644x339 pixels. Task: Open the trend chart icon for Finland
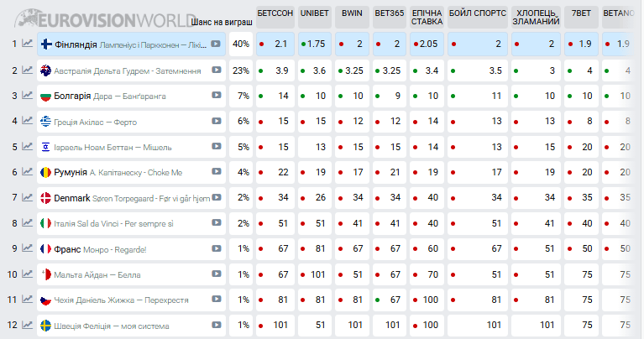click(27, 43)
